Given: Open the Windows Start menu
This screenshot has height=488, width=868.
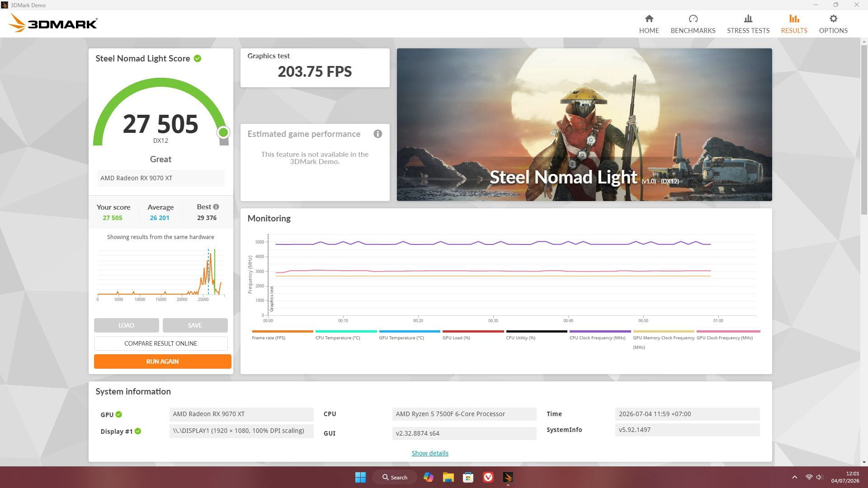Looking at the screenshot, I should (360, 477).
